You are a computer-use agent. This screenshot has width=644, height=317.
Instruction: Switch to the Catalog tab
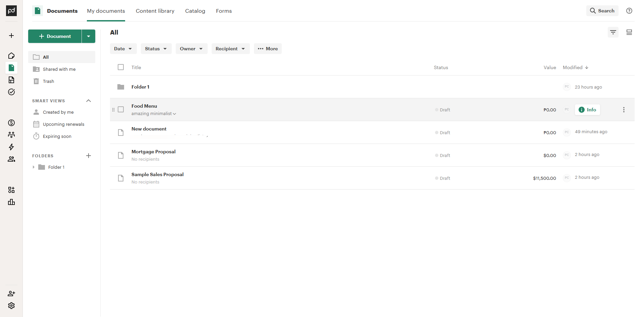coord(195,11)
